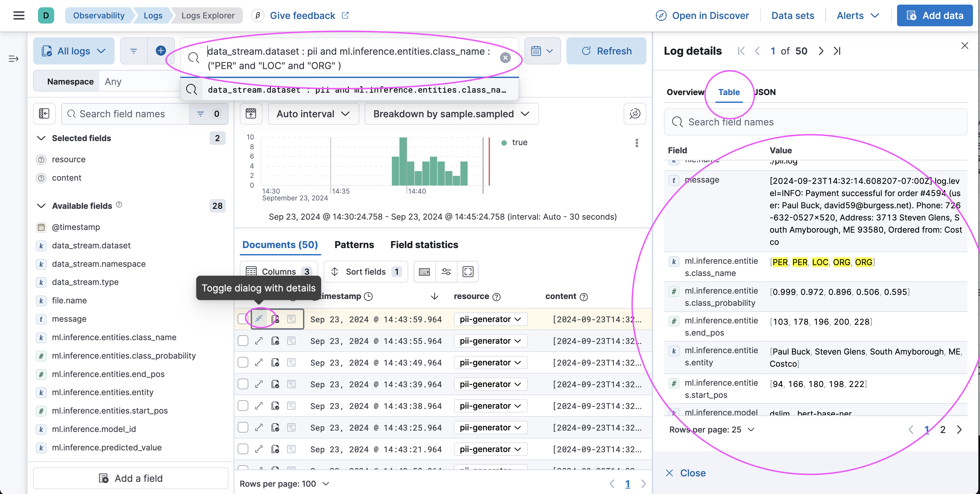
Task: Expand the Auto interval dropdown
Action: pyautogui.click(x=313, y=114)
